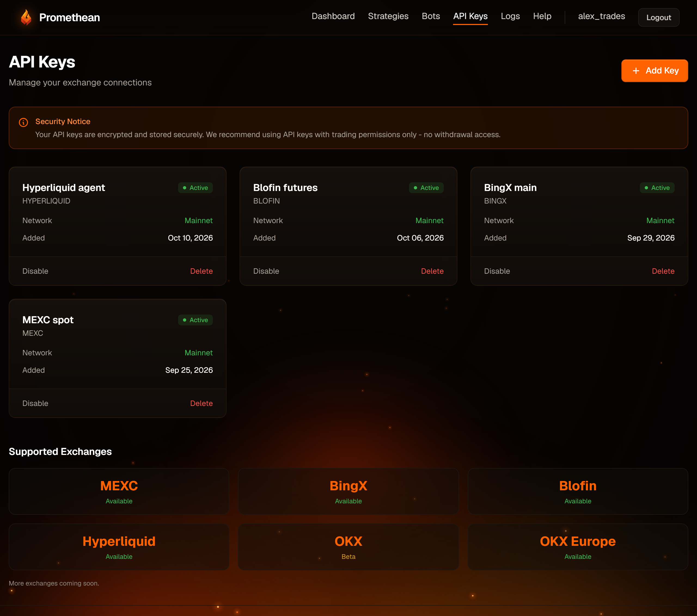Screen dimensions: 697x616
Task: Click Mainnet value on Blofin futures card
Action: tap(429, 220)
